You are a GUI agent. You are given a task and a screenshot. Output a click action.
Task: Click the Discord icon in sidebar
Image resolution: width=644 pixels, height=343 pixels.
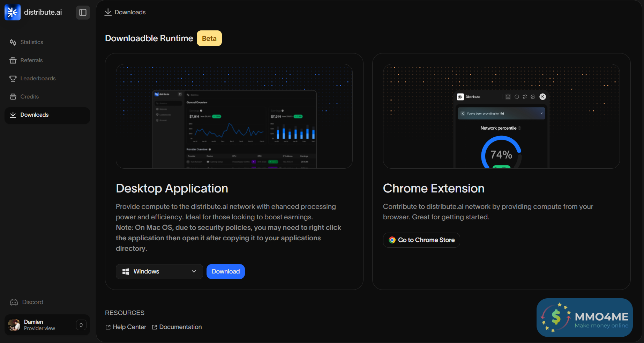[x=14, y=302]
